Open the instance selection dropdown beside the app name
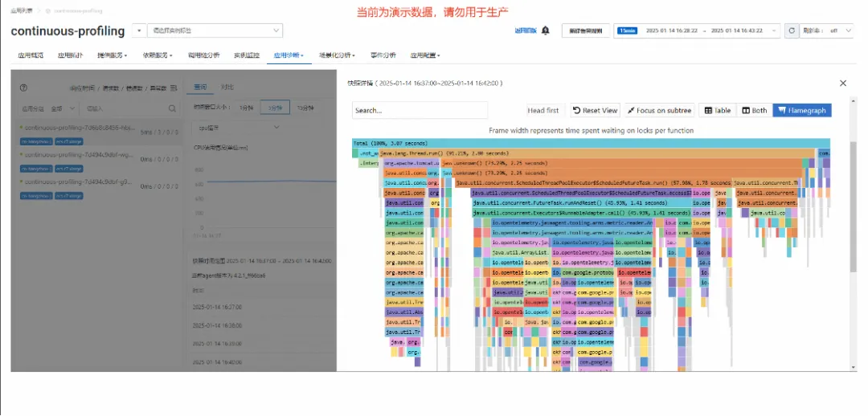The width and height of the screenshot is (868, 416). tap(215, 31)
